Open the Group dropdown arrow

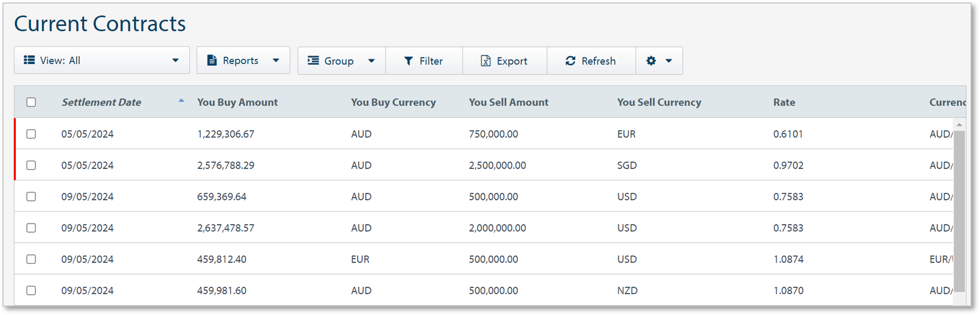pos(372,60)
